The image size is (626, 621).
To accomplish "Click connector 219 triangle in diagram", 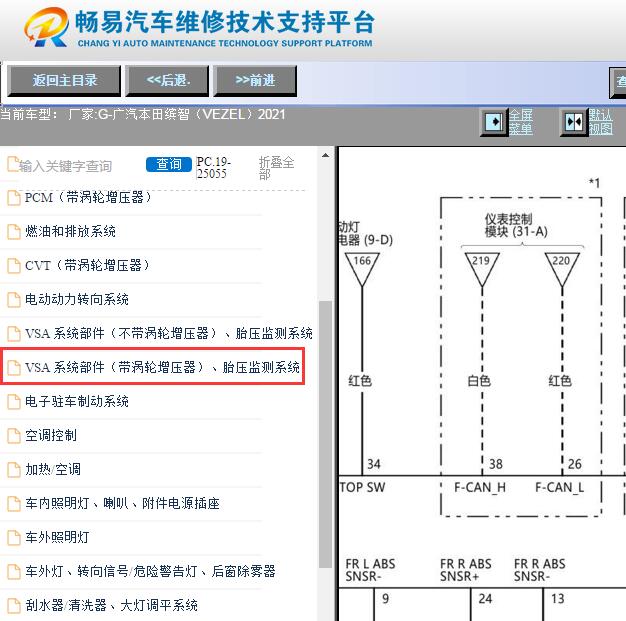I will [482, 269].
